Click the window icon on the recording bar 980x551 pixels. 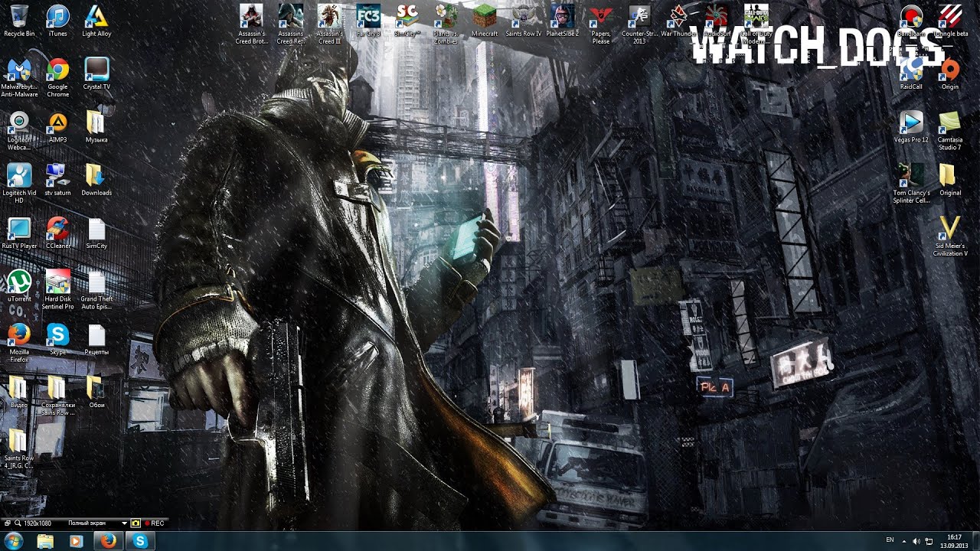pyautogui.click(x=8, y=523)
